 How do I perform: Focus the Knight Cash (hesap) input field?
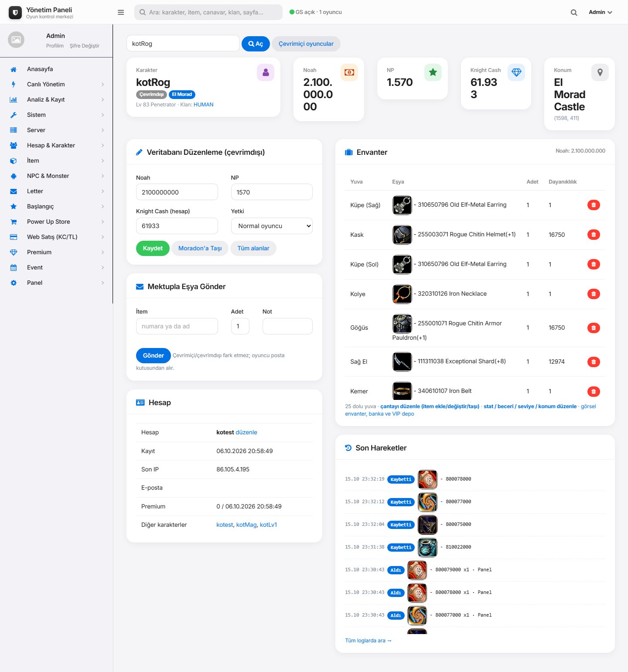click(x=177, y=226)
